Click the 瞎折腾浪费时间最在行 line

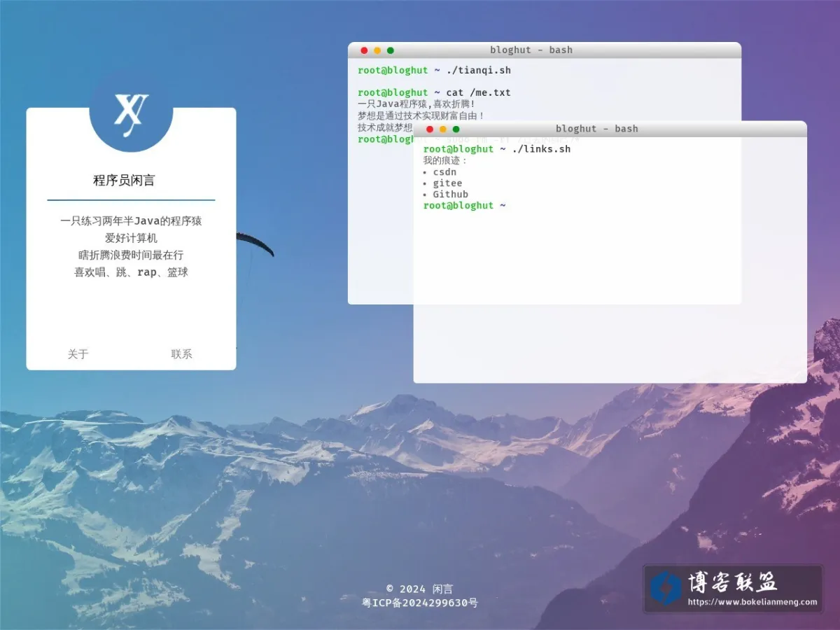[x=131, y=255]
